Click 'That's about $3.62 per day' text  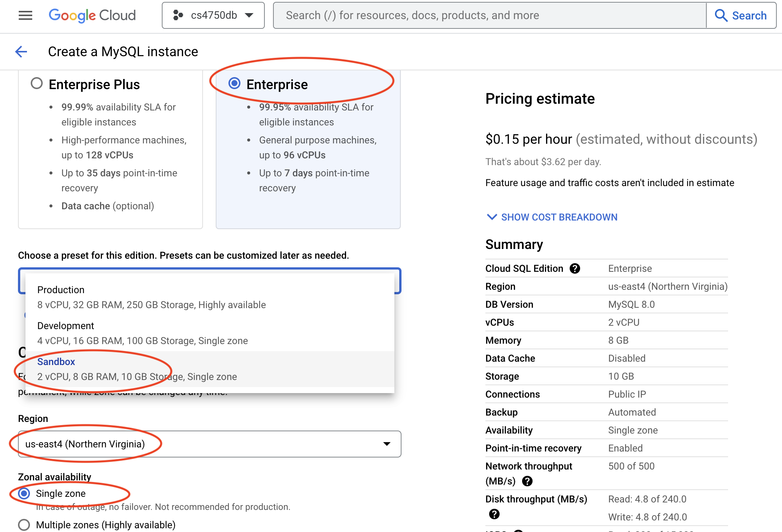coord(543,162)
